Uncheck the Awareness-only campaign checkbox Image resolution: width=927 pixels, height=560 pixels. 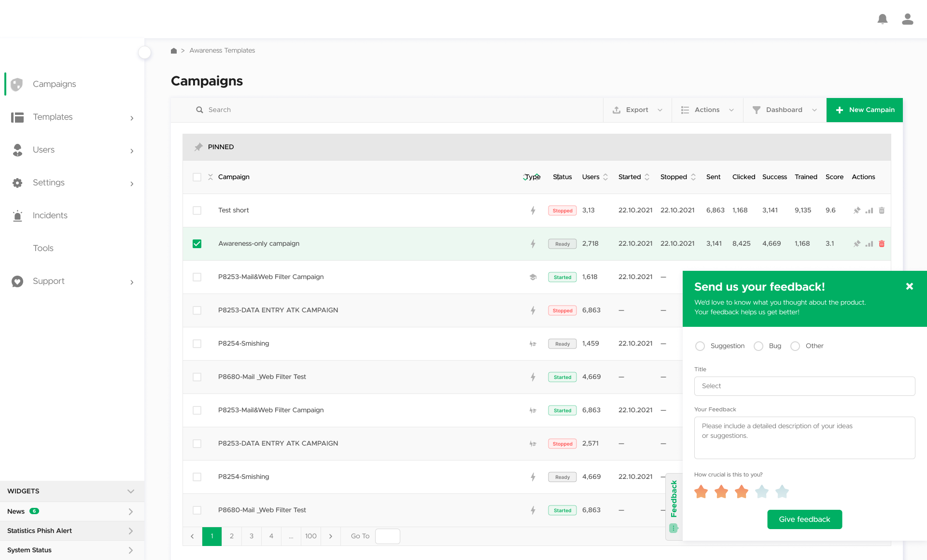click(x=197, y=244)
